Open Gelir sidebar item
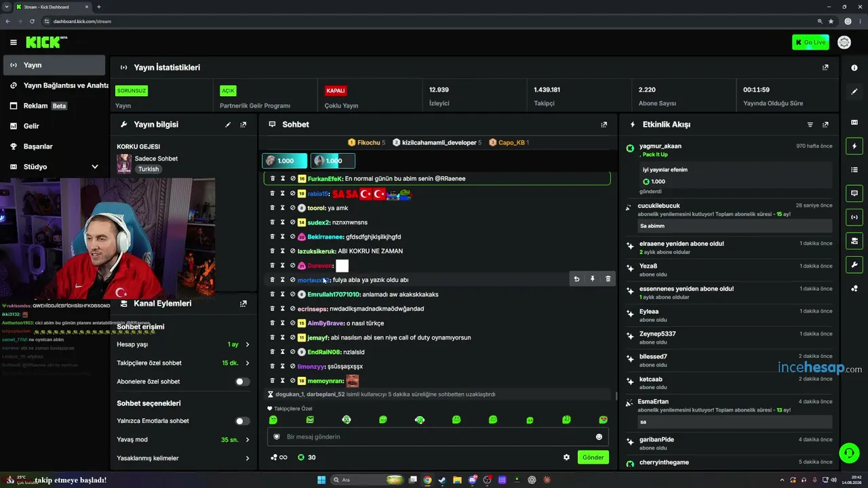 (x=54, y=126)
